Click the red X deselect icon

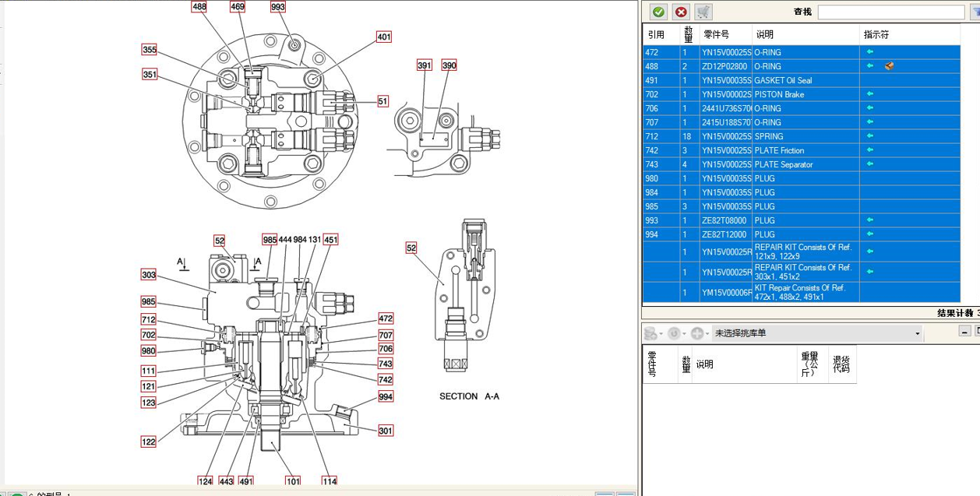[681, 12]
